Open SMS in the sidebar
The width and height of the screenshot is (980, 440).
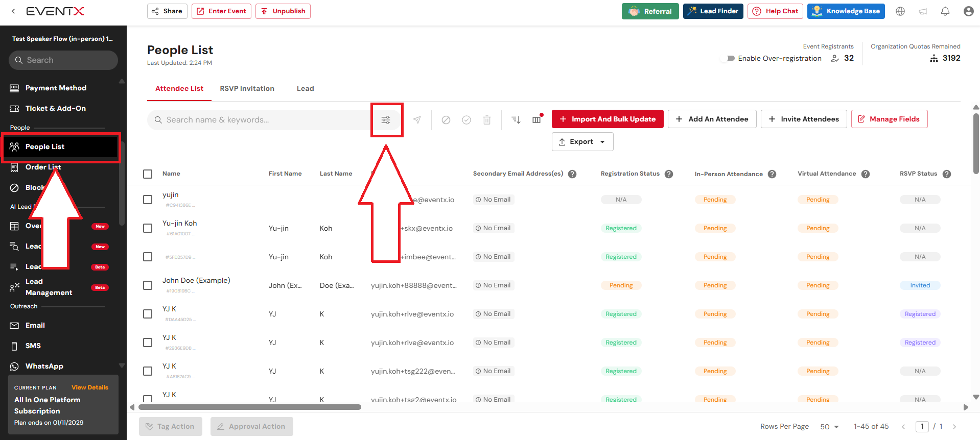33,346
